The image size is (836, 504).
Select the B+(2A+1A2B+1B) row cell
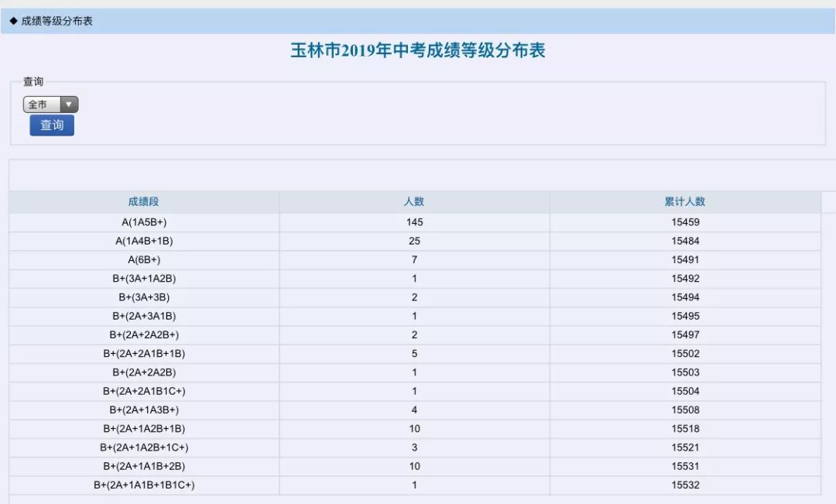click(x=144, y=429)
